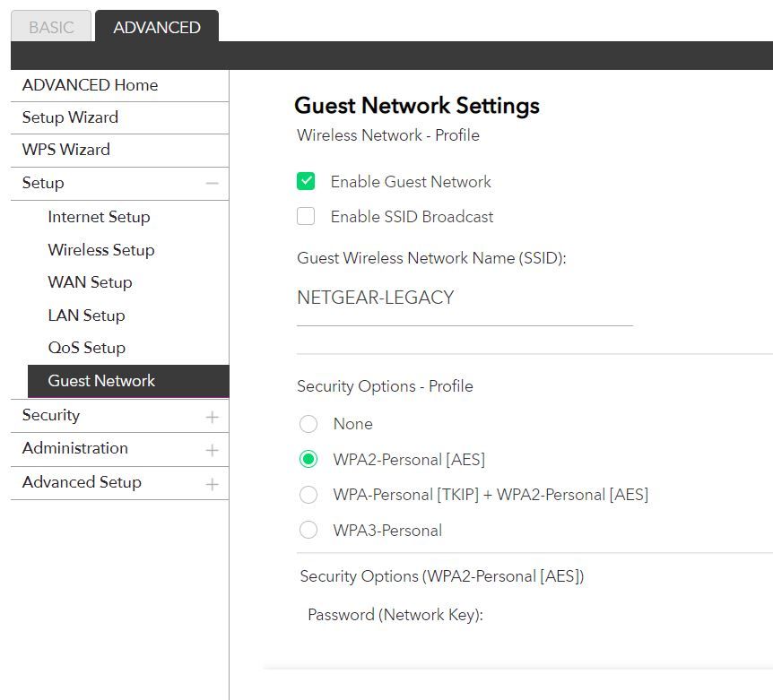Select WPA2-Personal [AES] radio button
The height and width of the screenshot is (700, 773).
point(308,460)
